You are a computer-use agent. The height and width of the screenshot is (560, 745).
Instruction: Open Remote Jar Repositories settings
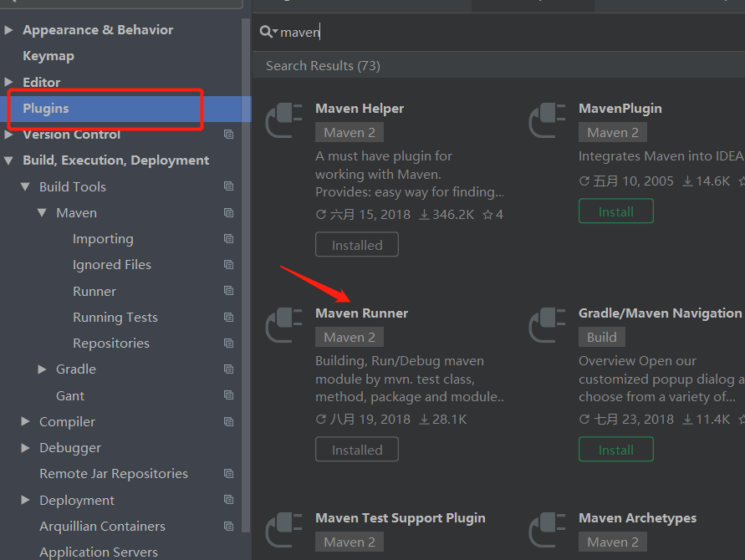(x=114, y=474)
